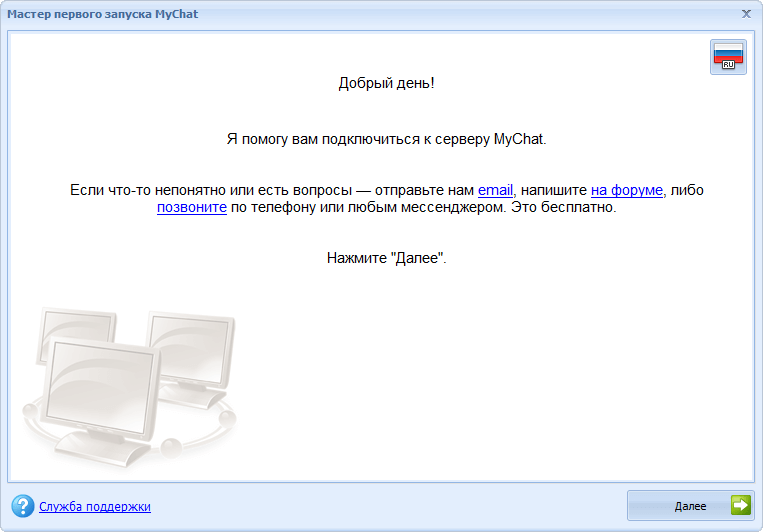The height and width of the screenshot is (532, 763).
Task: Open the "Служба поддержки" support link
Action: coord(95,507)
